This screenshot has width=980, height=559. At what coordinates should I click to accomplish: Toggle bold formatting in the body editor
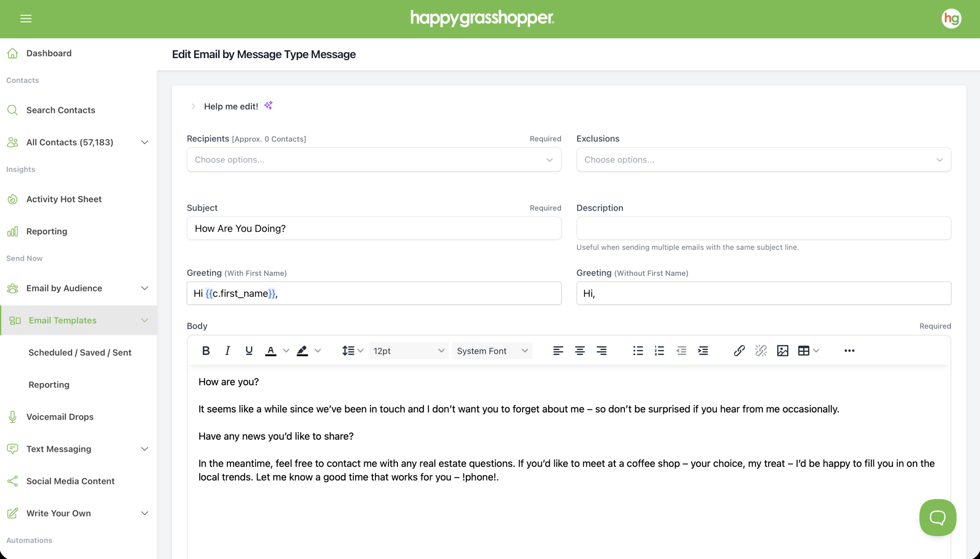pos(206,351)
